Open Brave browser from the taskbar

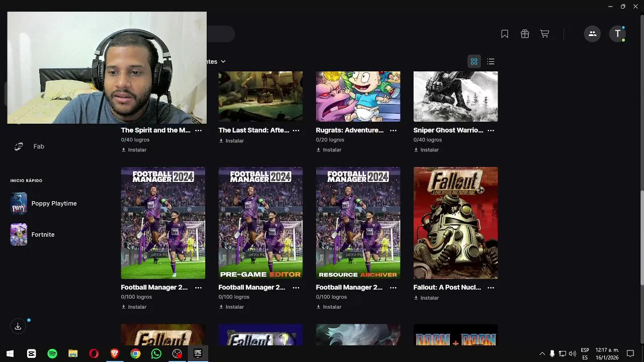tap(115, 354)
